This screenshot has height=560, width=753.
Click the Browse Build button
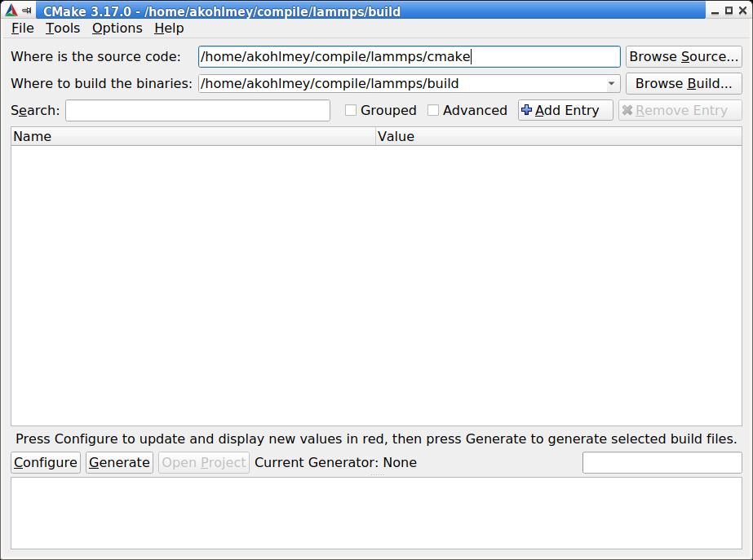coord(684,83)
